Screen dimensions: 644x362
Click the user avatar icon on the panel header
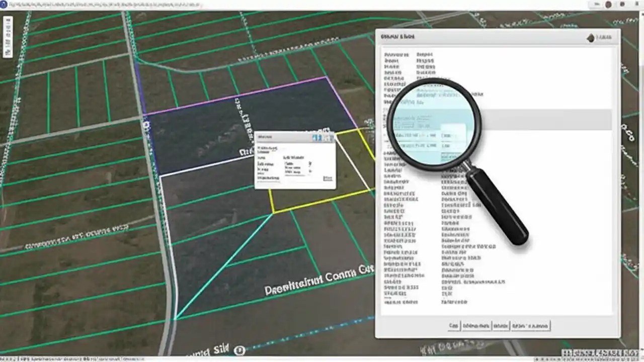(590, 38)
